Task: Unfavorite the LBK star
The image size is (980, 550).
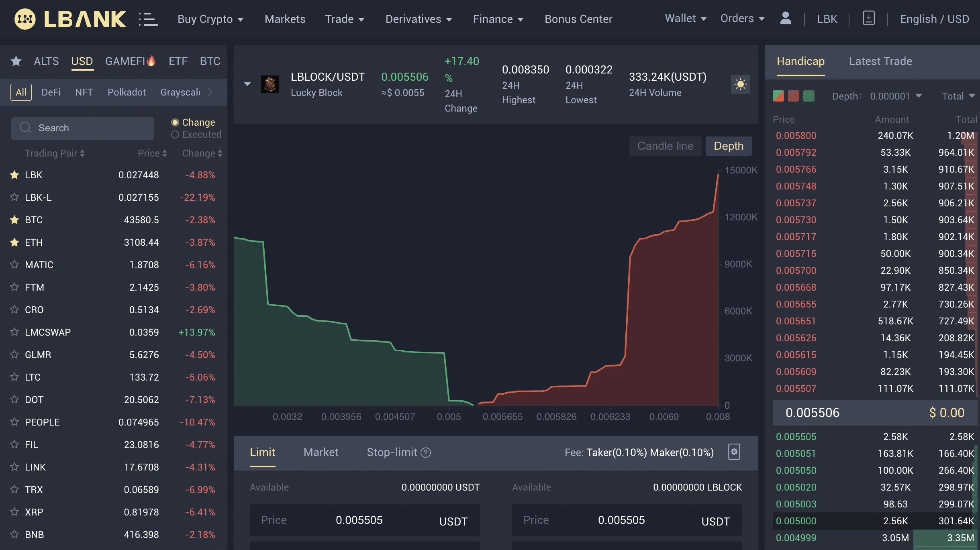Action: point(14,175)
